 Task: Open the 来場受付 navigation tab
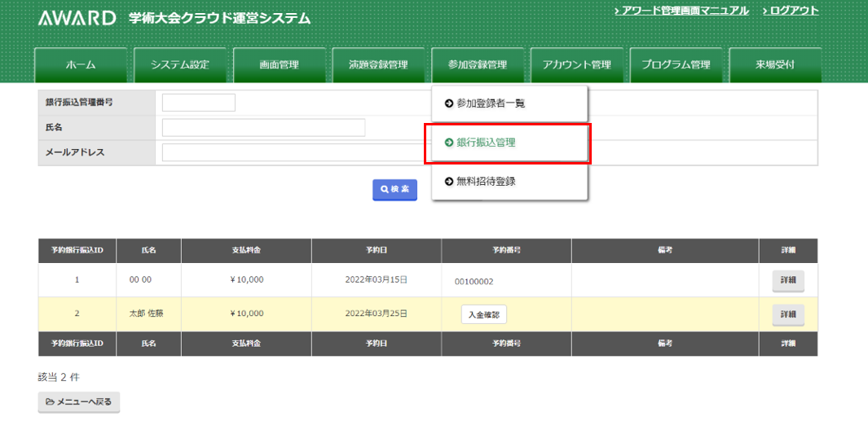(x=774, y=65)
